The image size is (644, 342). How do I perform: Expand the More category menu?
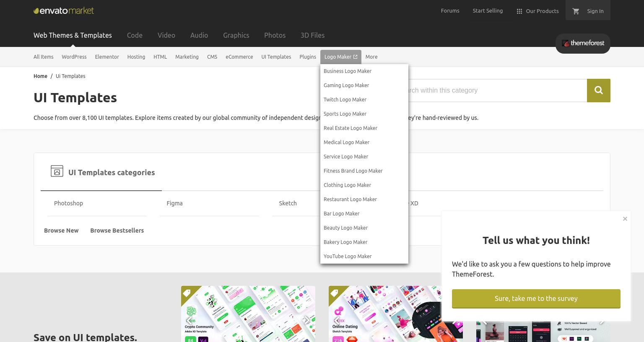371,57
